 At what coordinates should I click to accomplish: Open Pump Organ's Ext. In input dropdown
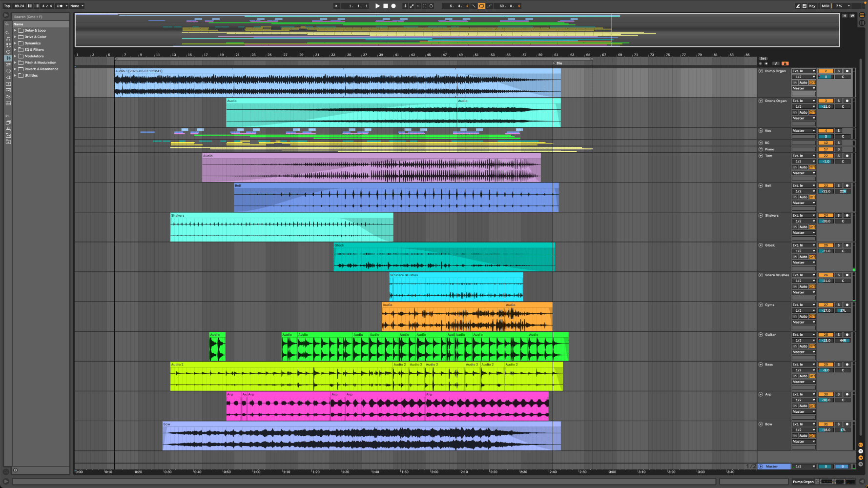tap(804, 71)
